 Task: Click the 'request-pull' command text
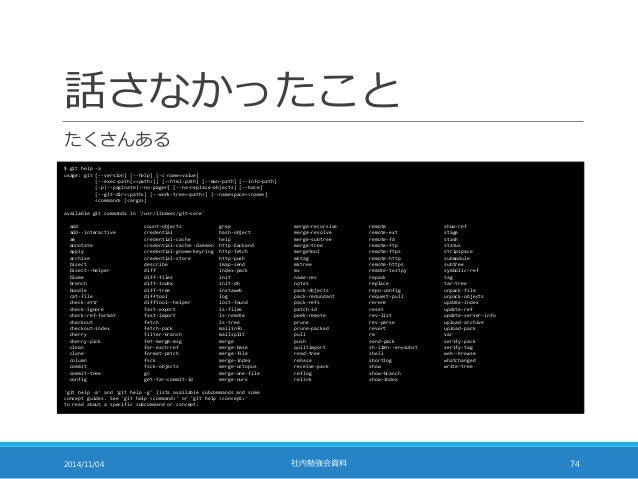pyautogui.click(x=387, y=297)
